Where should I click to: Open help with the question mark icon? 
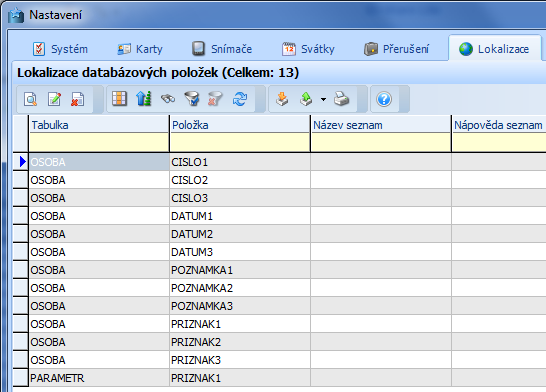pos(384,99)
